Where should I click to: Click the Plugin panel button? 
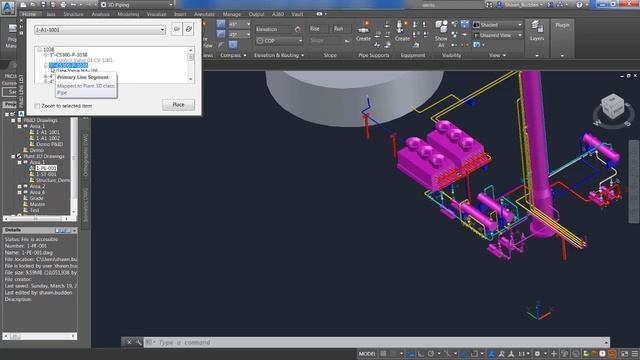562,25
